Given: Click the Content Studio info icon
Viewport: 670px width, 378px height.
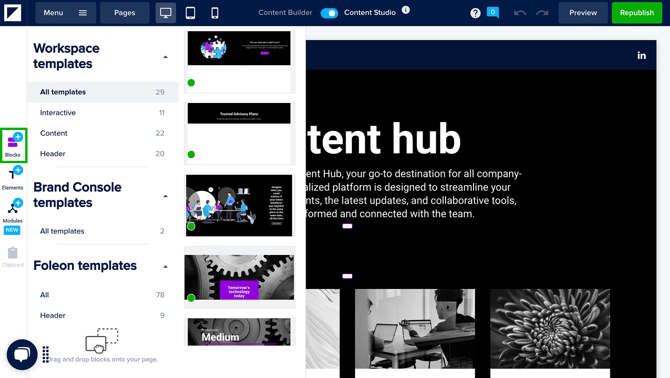Looking at the screenshot, I should (x=406, y=10).
